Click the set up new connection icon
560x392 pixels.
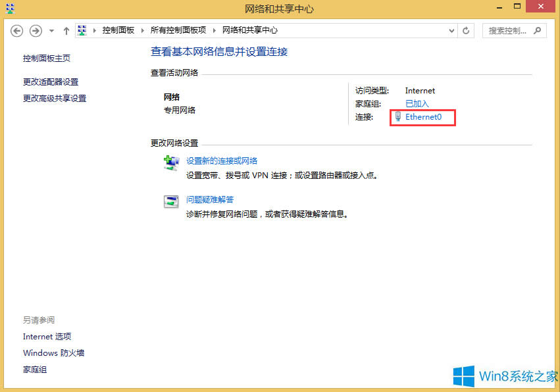171,162
